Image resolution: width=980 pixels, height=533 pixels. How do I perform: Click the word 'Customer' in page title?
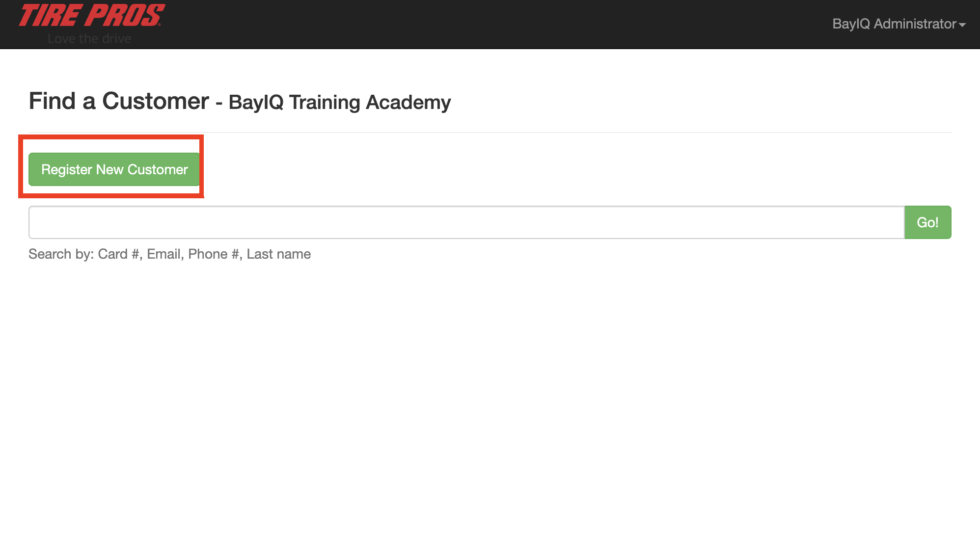point(156,101)
